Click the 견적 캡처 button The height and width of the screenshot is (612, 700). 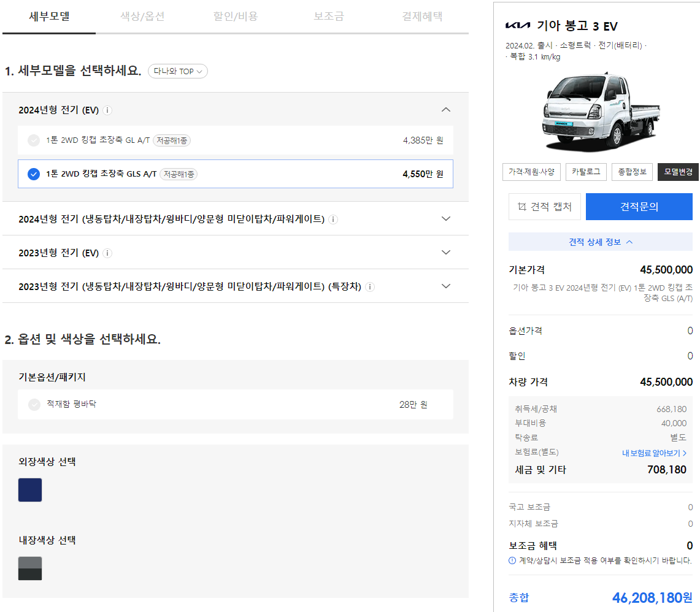545,207
